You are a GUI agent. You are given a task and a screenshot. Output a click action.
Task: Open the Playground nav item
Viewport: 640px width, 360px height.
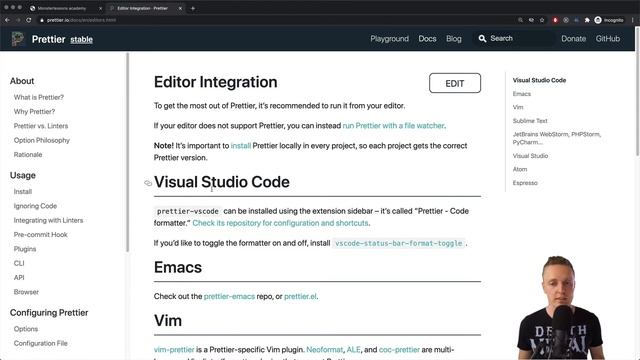coord(389,39)
